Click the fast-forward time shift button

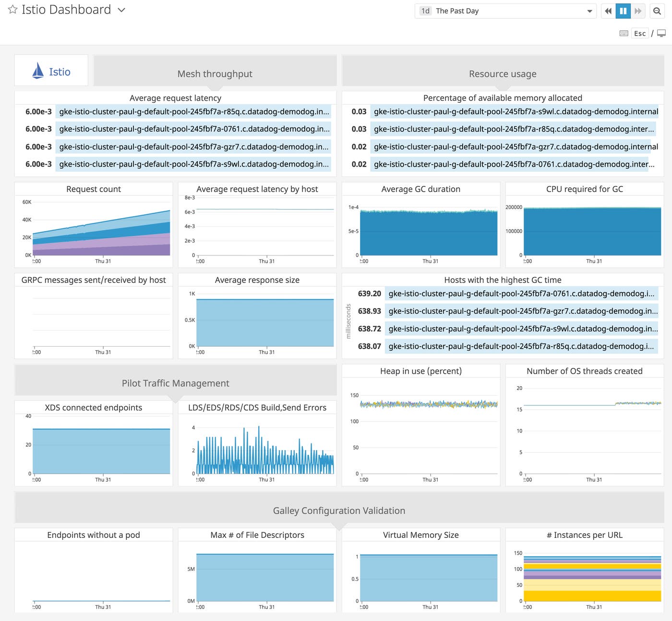point(638,11)
